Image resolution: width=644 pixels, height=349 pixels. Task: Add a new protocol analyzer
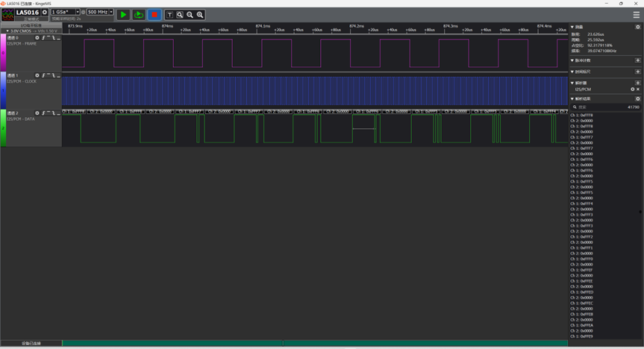638,83
